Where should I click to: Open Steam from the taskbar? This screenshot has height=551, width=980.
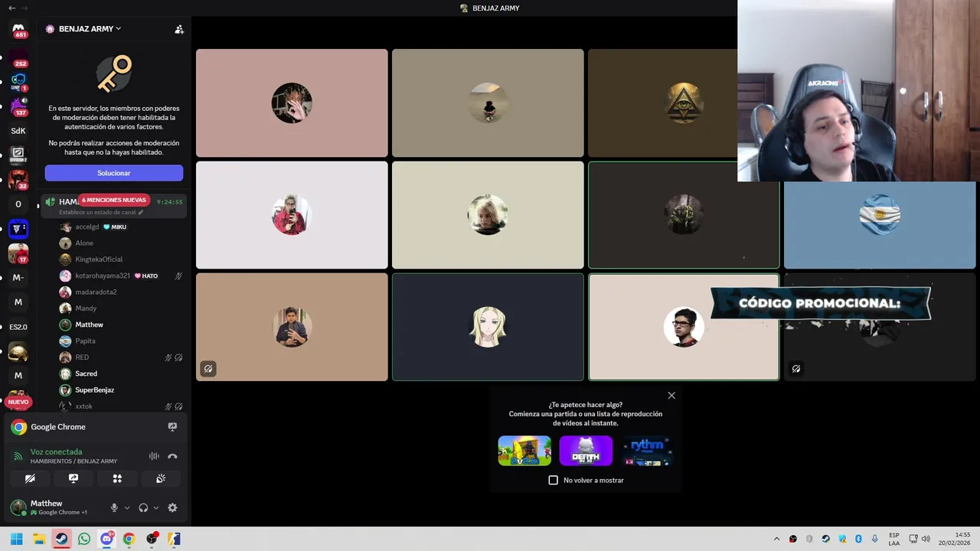(x=61, y=539)
